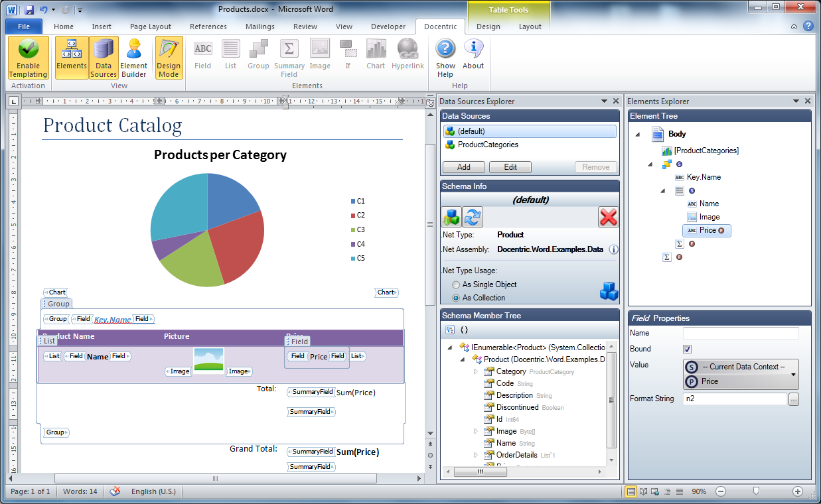The height and width of the screenshot is (504, 821).
Task: Open Elements Explorer pane options arrow
Action: [x=796, y=101]
